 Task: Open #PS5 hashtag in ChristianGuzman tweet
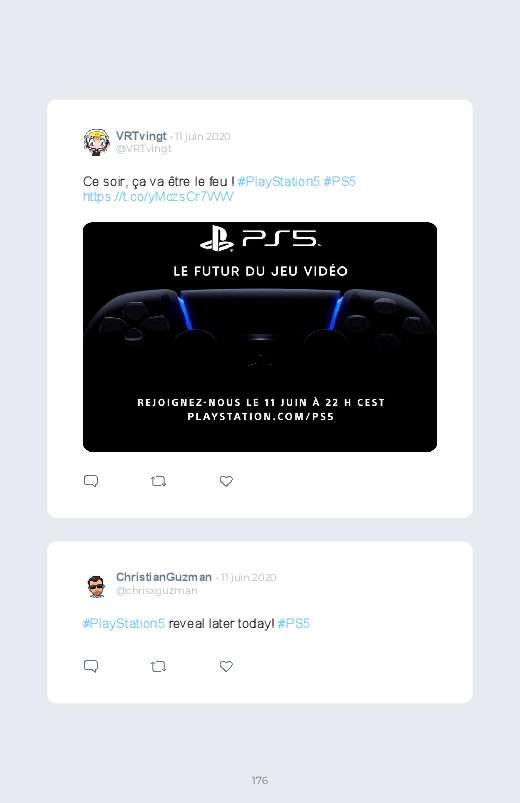coord(294,623)
